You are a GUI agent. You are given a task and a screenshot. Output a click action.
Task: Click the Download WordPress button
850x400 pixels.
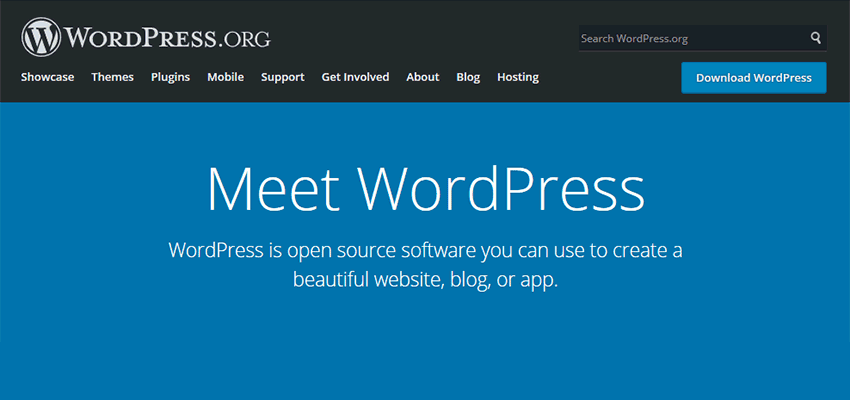point(754,78)
